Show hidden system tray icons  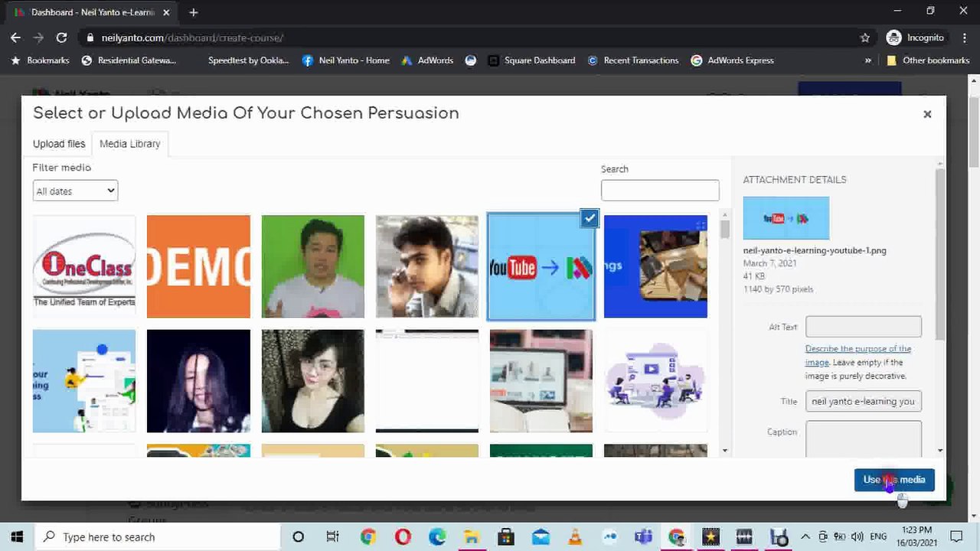[x=805, y=536]
